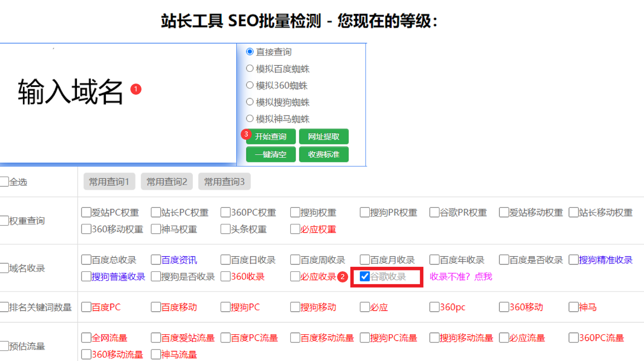Click the 一键清空 button
The height and width of the screenshot is (361, 644).
click(x=270, y=154)
